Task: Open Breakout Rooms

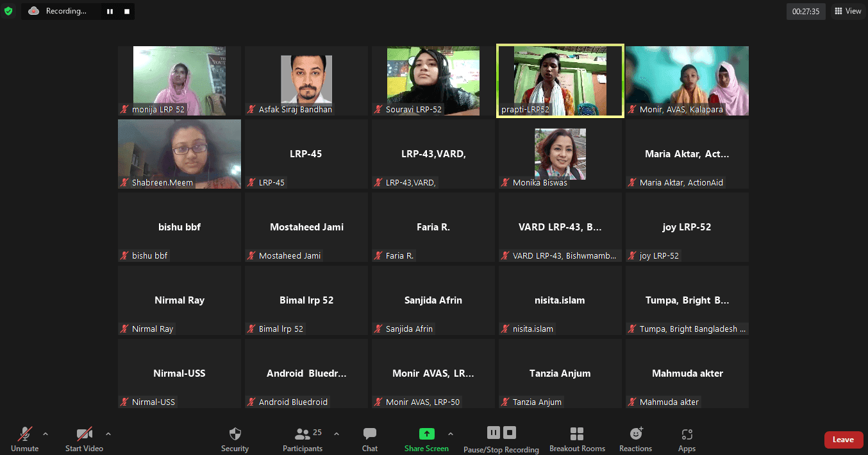Action: (577, 434)
